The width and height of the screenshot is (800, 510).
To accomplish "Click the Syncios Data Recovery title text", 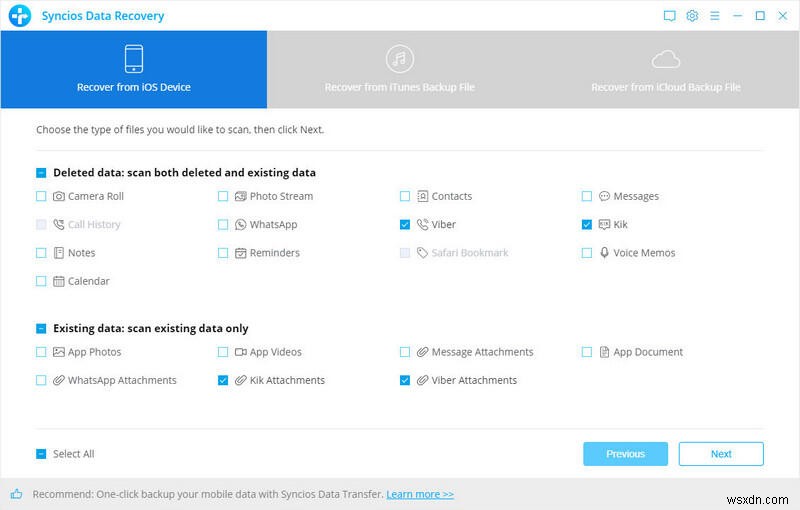I will [103, 16].
